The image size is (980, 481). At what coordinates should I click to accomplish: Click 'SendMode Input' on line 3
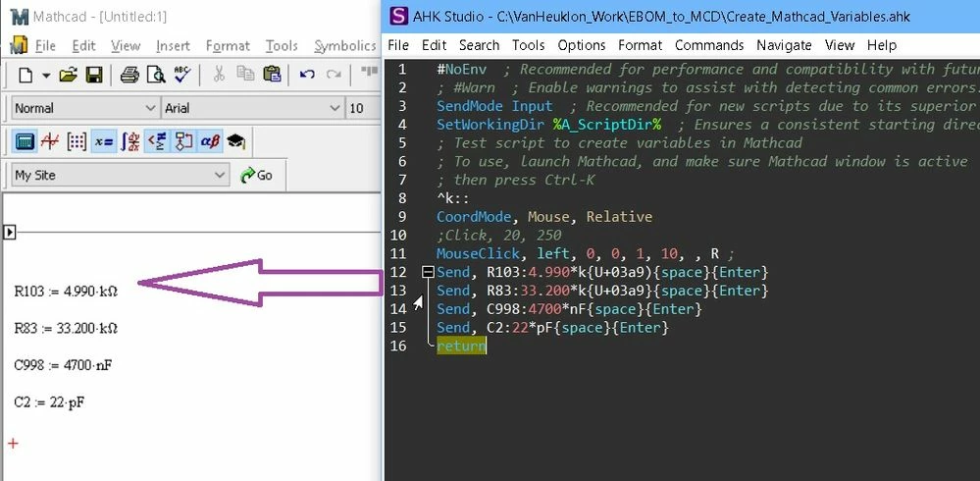coord(494,106)
